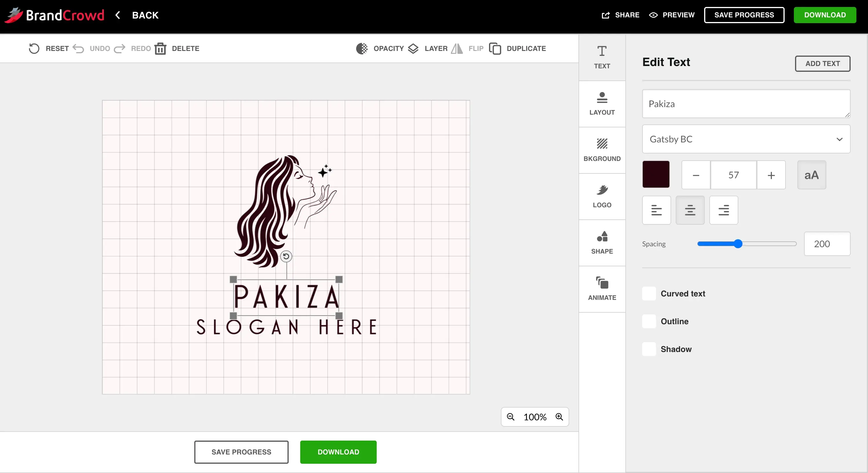Click the Add Text button
The height and width of the screenshot is (473, 868).
coord(823,64)
